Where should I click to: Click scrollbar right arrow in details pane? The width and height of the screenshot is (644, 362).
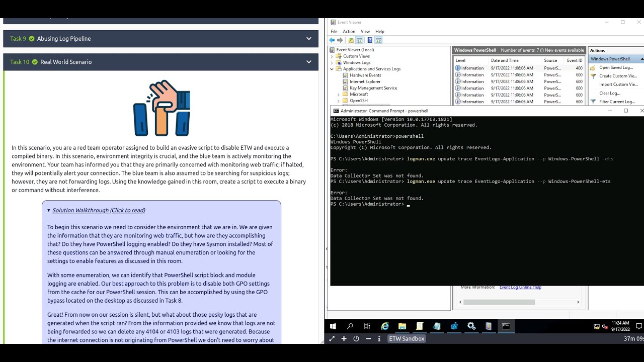[578, 302]
